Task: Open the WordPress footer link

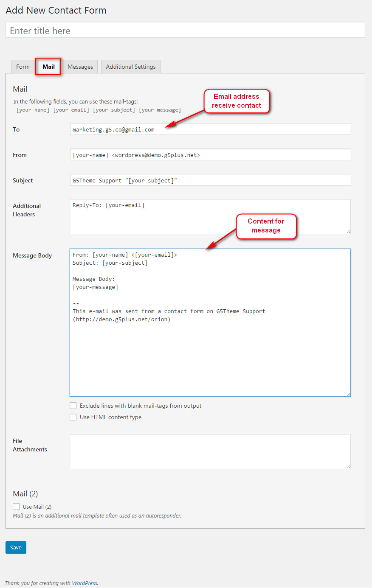Action: point(85,583)
